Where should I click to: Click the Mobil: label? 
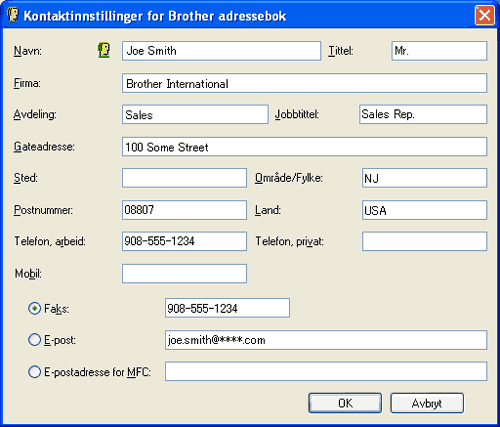click(x=28, y=274)
